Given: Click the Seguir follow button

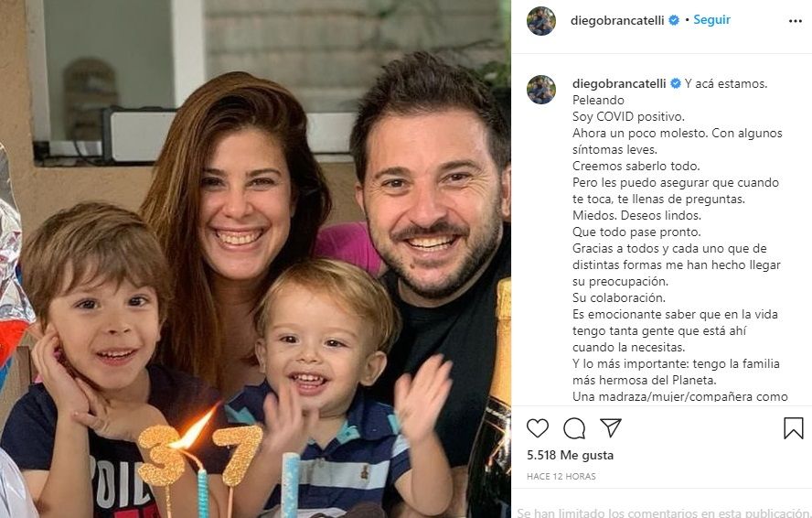Looking at the screenshot, I should (x=711, y=20).
